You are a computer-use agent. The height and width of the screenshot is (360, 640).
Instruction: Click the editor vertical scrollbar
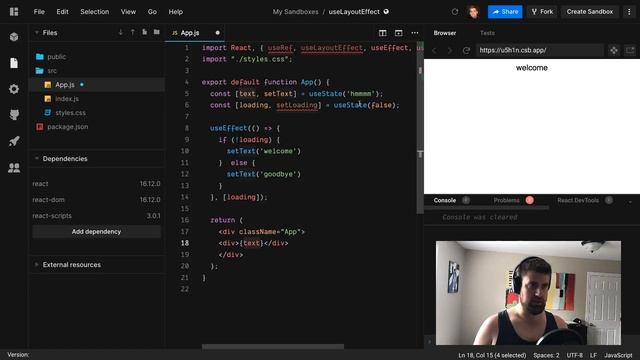(420, 127)
